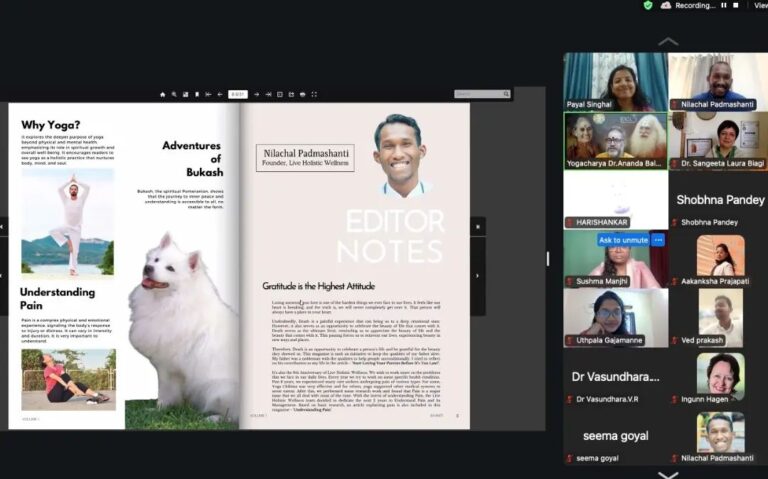Flip to next page with right edge arrow
Viewport: 768px width, 479px height.
tap(477, 273)
